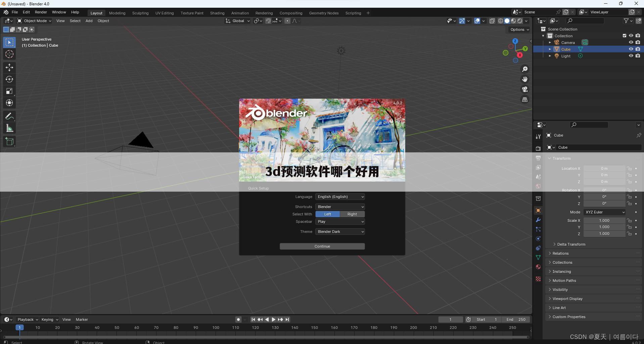Viewport: 644px width, 344px height.
Task: Open the Object properties tab icon
Action: click(538, 210)
